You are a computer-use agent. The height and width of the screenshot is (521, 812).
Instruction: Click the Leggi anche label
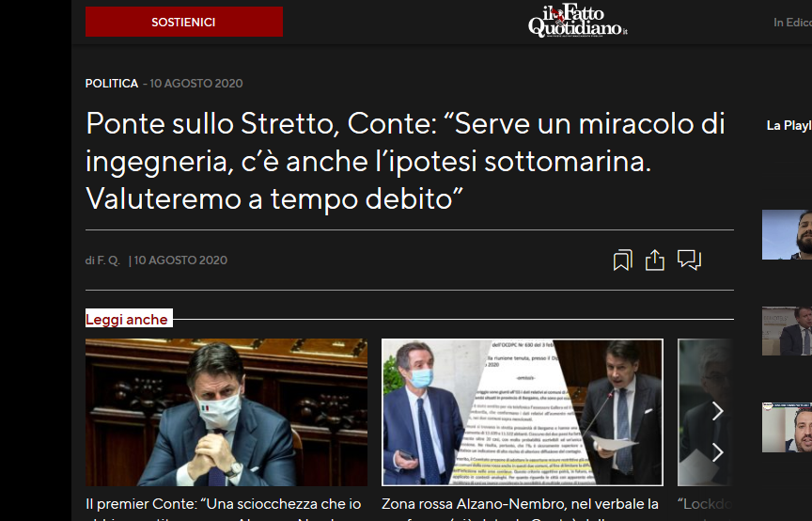[x=129, y=319]
